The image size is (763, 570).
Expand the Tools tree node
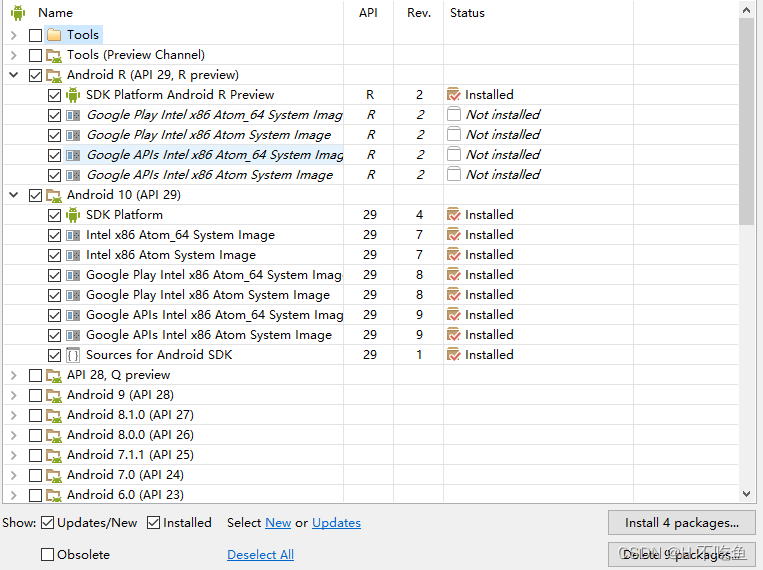point(14,35)
